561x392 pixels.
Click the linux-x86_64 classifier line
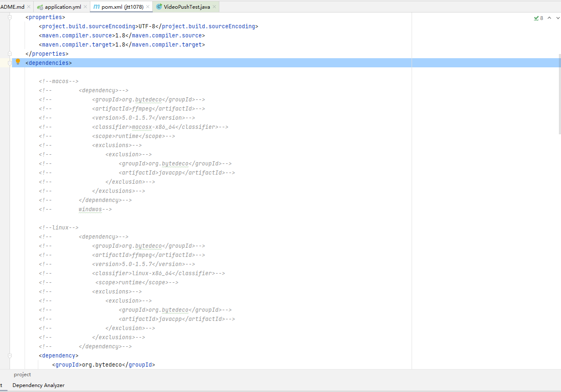[x=132, y=273]
